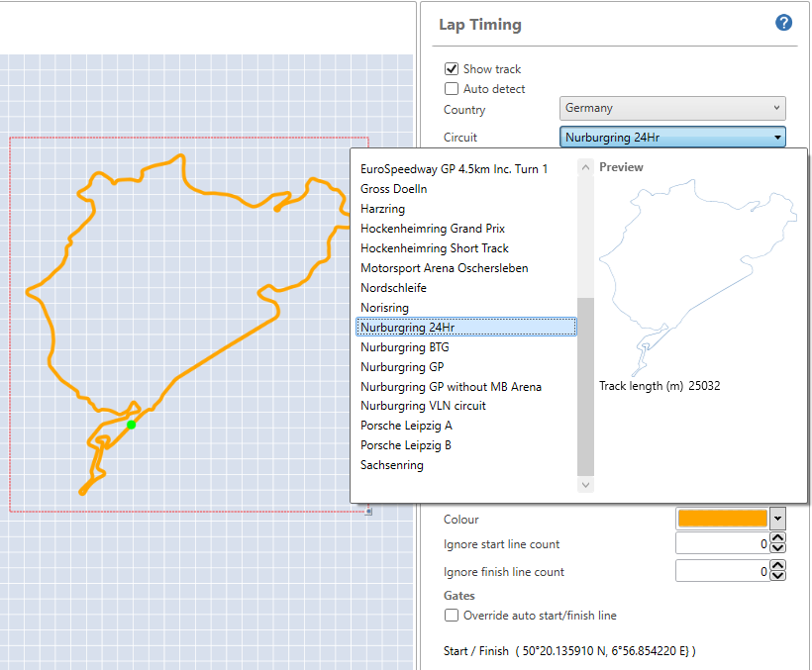Click the highlighted Nurburgring 24Hr entry
The height and width of the screenshot is (670, 812).
466,327
